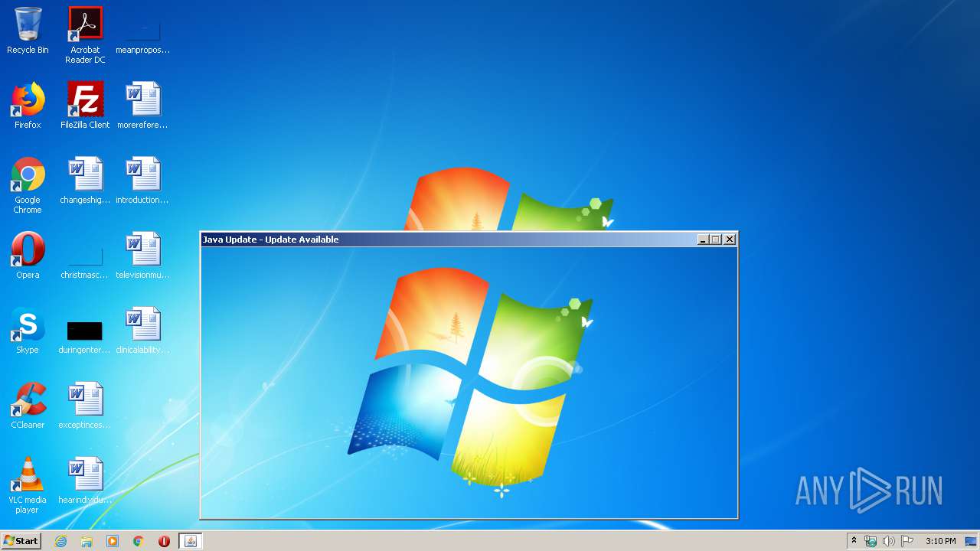This screenshot has height=551, width=980.
Task: Select the changeshig Word document
Action: 85,181
